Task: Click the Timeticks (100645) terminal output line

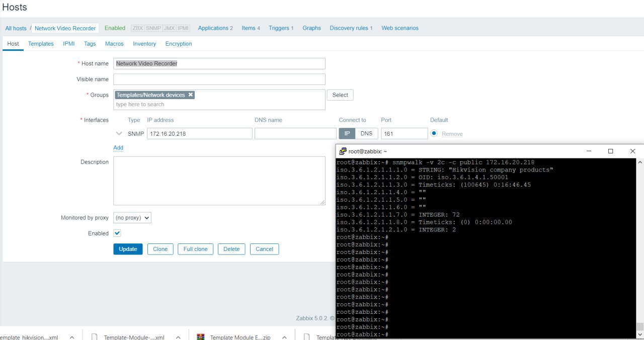Action: click(x=434, y=185)
